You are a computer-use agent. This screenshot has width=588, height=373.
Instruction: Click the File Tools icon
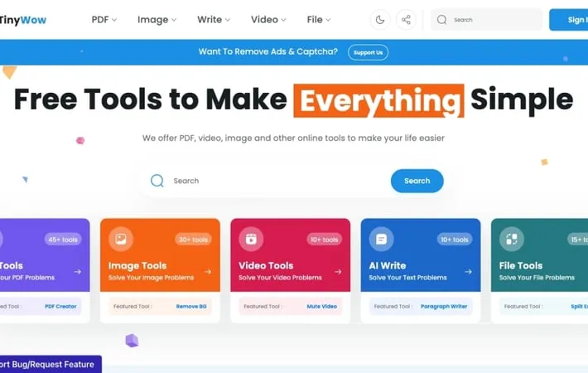tap(511, 239)
